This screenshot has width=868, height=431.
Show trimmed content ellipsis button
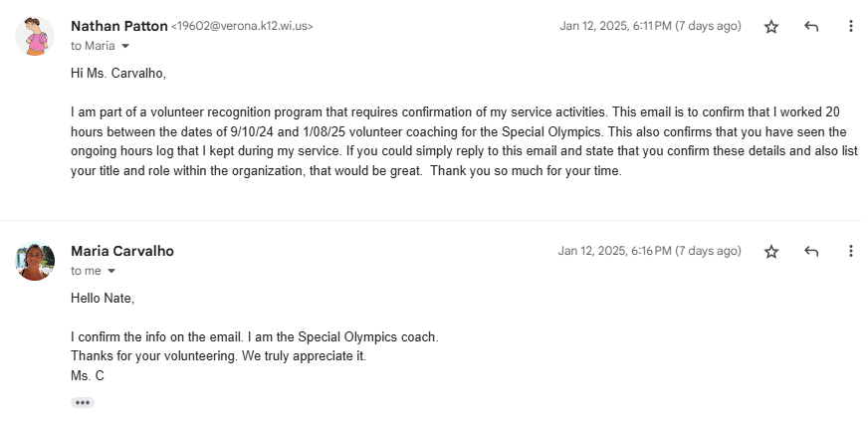pos(83,402)
